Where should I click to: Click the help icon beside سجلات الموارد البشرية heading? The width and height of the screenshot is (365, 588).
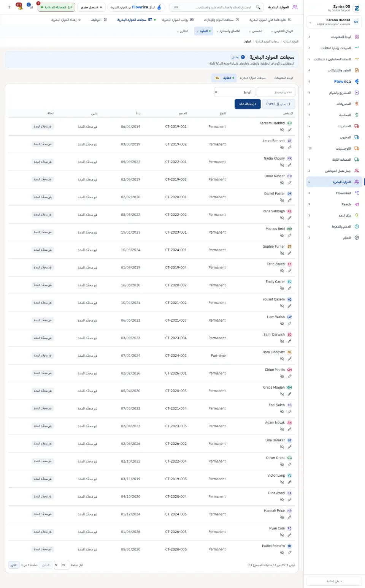(x=243, y=57)
